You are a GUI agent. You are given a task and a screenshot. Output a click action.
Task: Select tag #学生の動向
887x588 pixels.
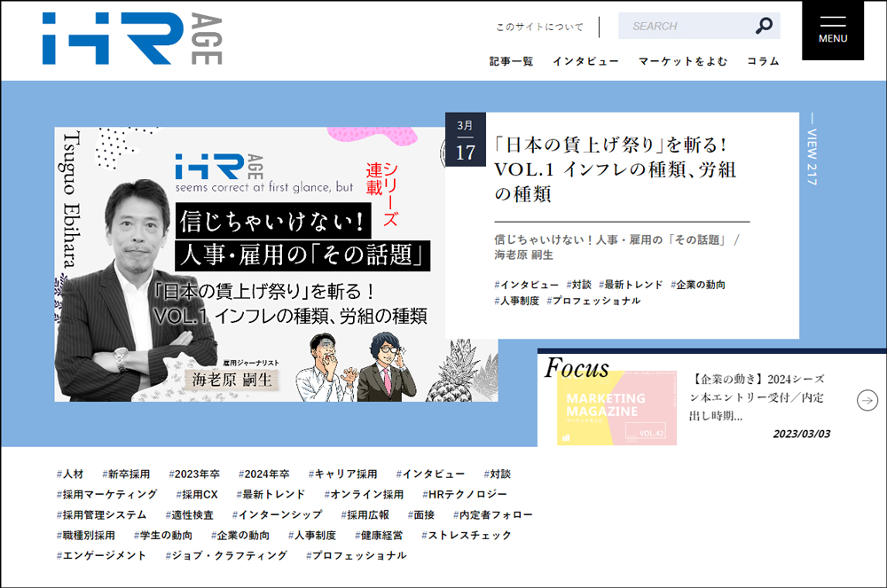(x=163, y=535)
